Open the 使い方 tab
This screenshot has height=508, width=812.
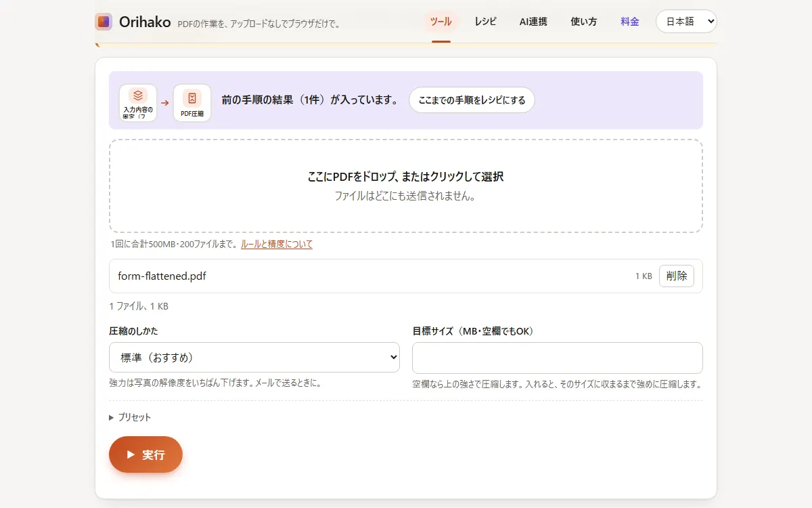(583, 22)
